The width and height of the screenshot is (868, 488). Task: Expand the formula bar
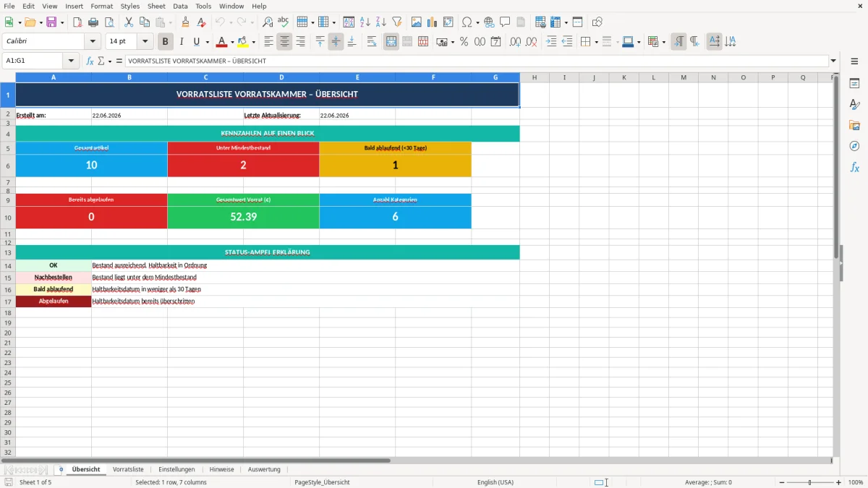833,61
